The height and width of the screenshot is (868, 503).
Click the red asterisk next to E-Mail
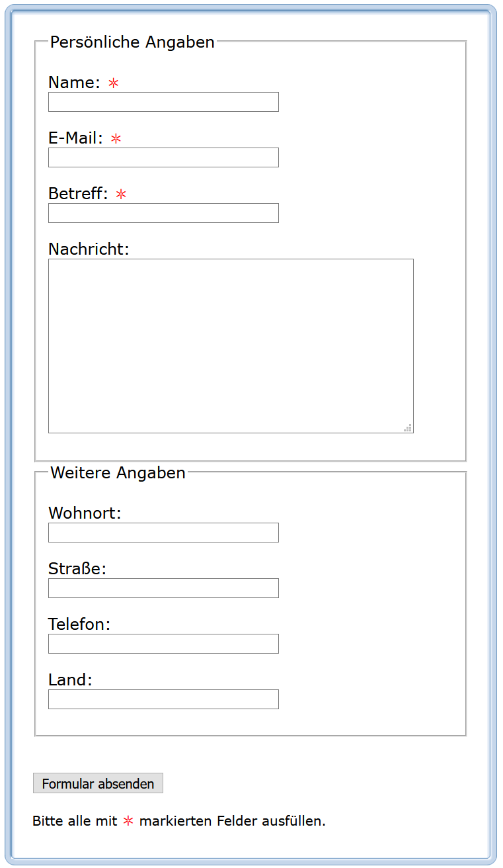pos(116,139)
